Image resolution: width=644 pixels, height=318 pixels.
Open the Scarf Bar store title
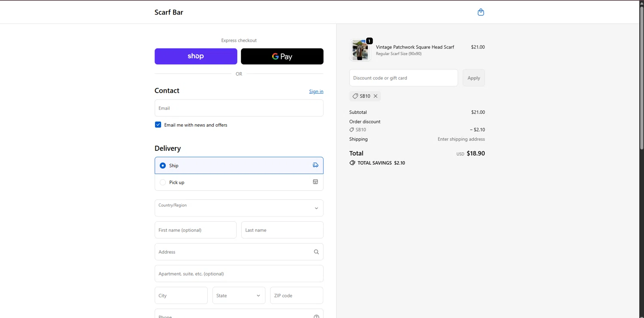point(169,12)
